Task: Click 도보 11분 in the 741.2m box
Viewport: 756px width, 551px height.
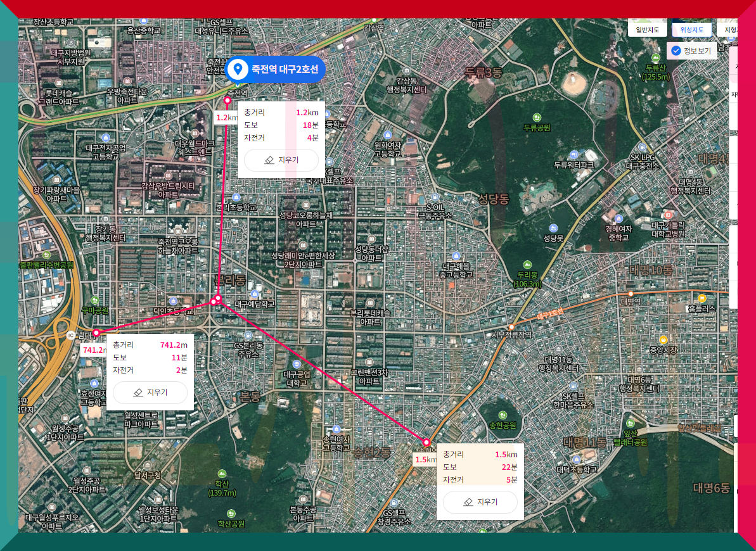Action: click(x=150, y=357)
